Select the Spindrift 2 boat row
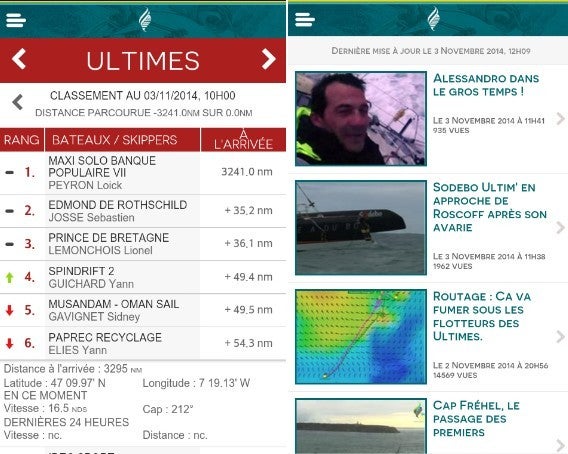The height and width of the screenshot is (454, 568). pyautogui.click(x=143, y=278)
